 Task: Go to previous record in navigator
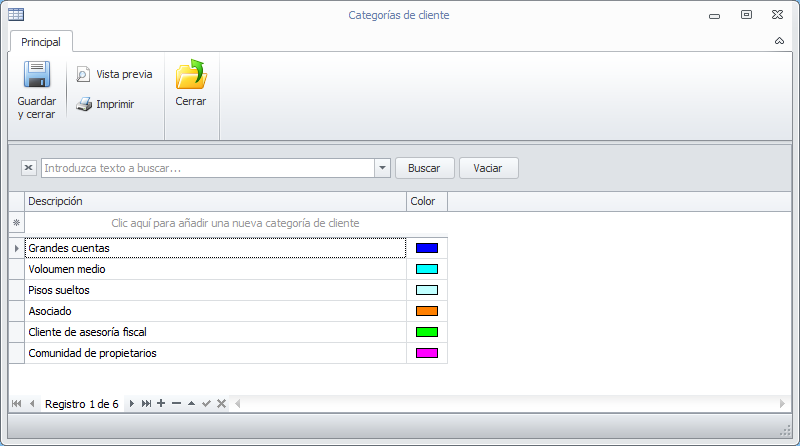point(32,404)
